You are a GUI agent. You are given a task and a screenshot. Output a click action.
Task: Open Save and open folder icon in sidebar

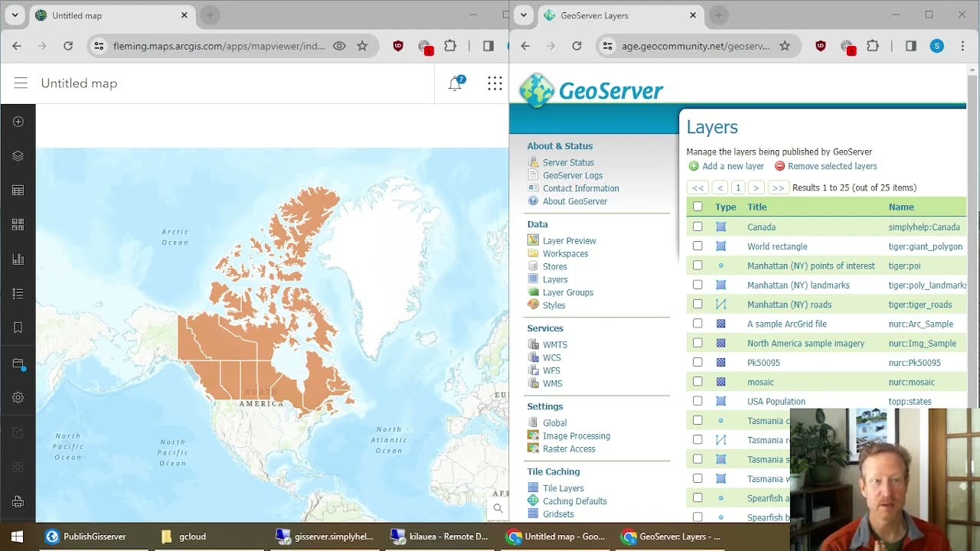coord(18,364)
